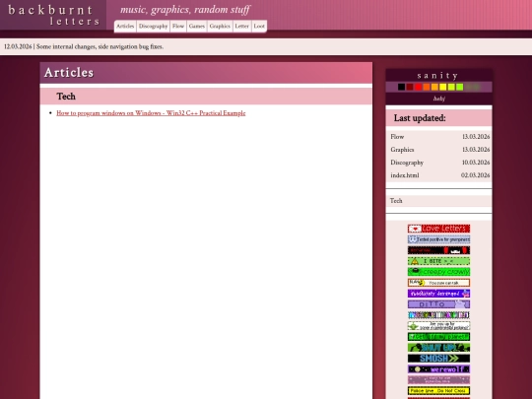This screenshot has width=532, height=399.
Task: Open the Win32 C++ Practical Example article
Action: tap(151, 113)
